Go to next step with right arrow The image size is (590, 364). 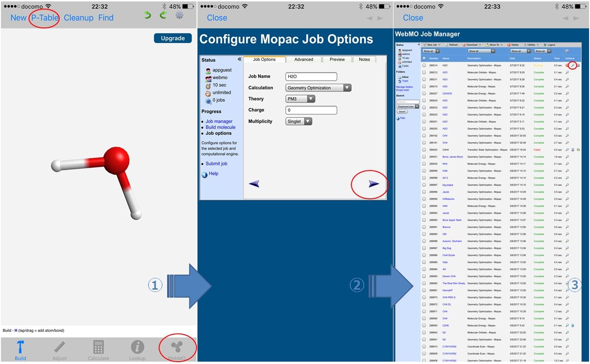coord(374,184)
